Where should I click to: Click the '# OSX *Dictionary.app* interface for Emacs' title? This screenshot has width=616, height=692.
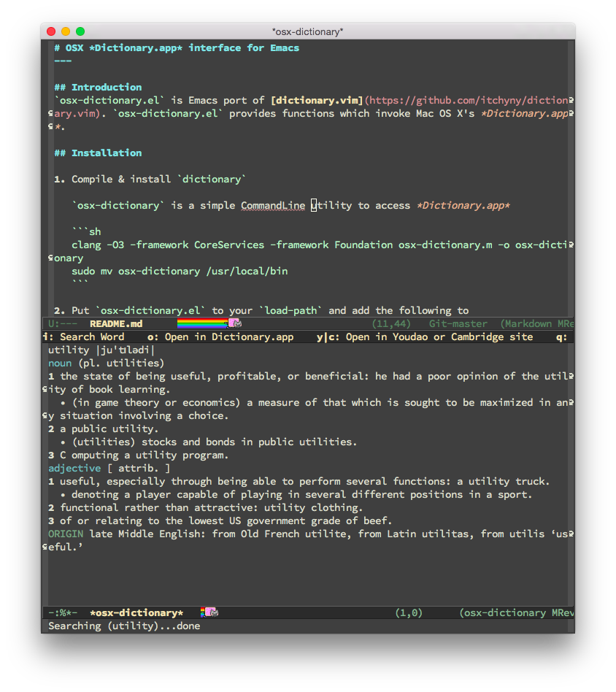[x=177, y=48]
